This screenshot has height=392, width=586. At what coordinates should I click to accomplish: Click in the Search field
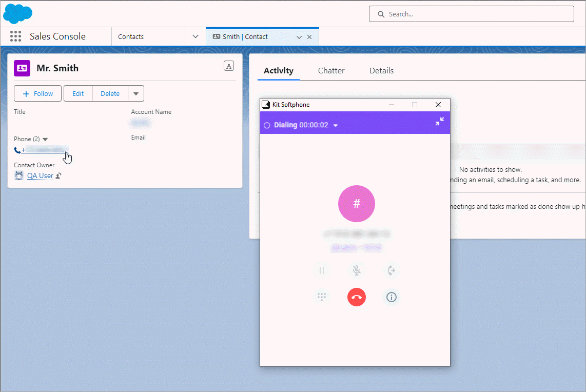[x=471, y=14]
